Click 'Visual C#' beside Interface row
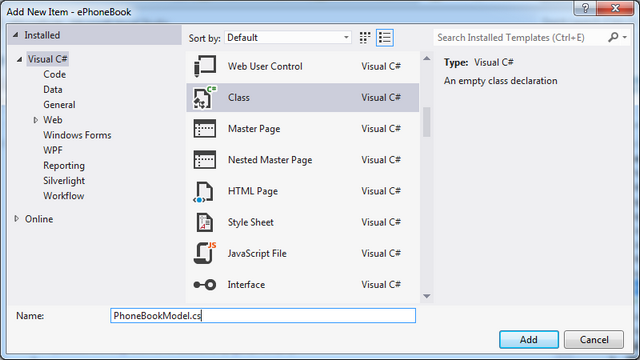 381,284
